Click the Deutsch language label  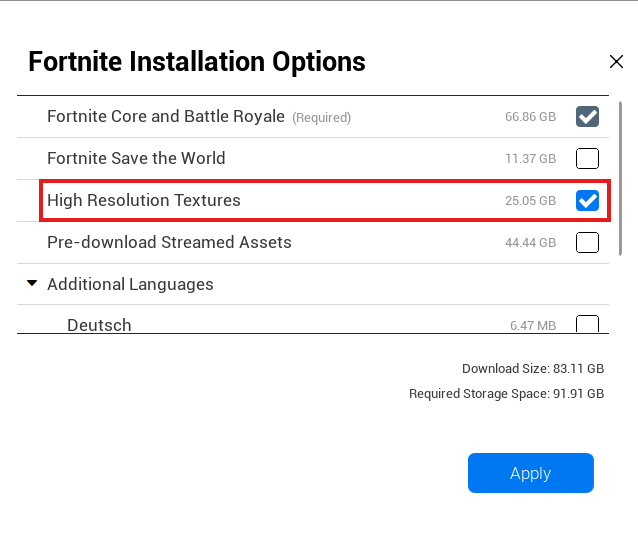99,325
